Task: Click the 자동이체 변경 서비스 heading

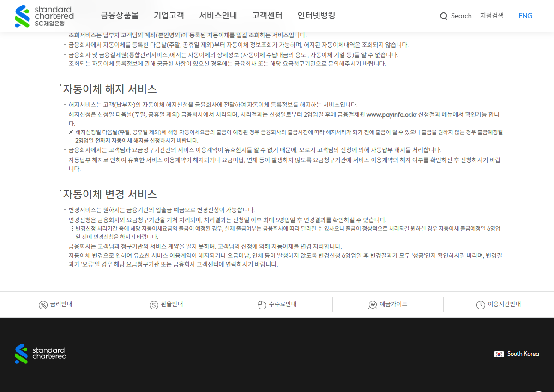Action: click(x=110, y=194)
